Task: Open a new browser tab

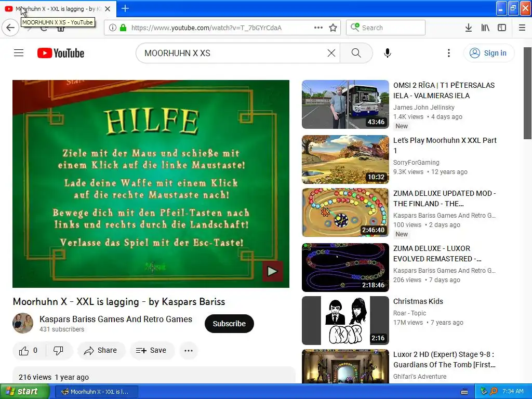Action: tap(125, 8)
